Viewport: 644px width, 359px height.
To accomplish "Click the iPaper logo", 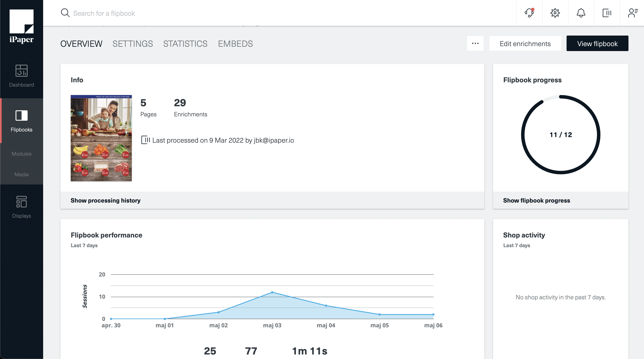I will (22, 26).
